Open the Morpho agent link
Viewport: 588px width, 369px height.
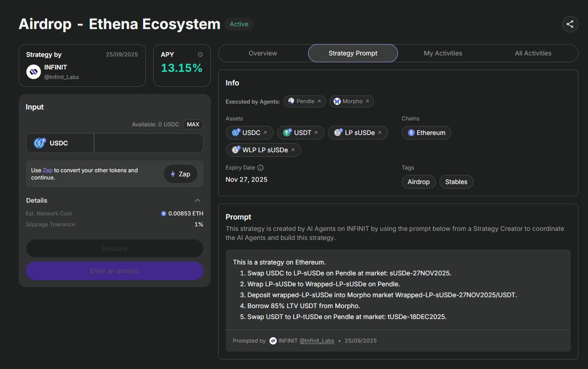pos(352,101)
